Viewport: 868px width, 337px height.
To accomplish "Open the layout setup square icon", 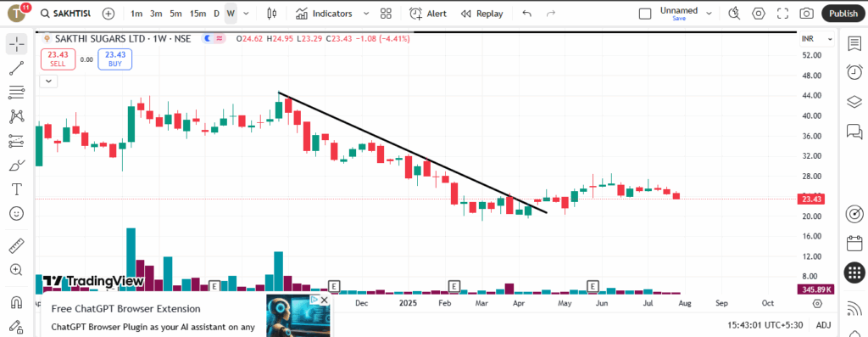I will 645,14.
